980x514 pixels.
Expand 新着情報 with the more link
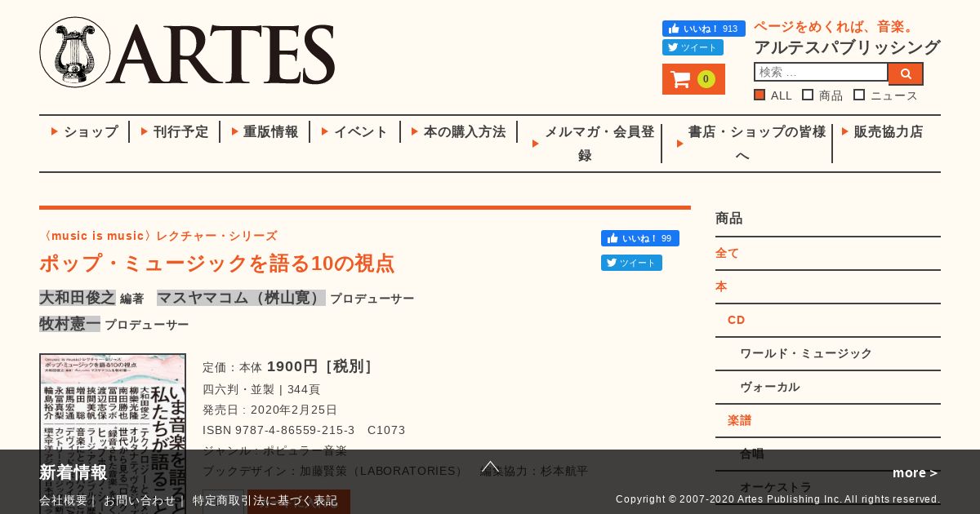coord(915,472)
